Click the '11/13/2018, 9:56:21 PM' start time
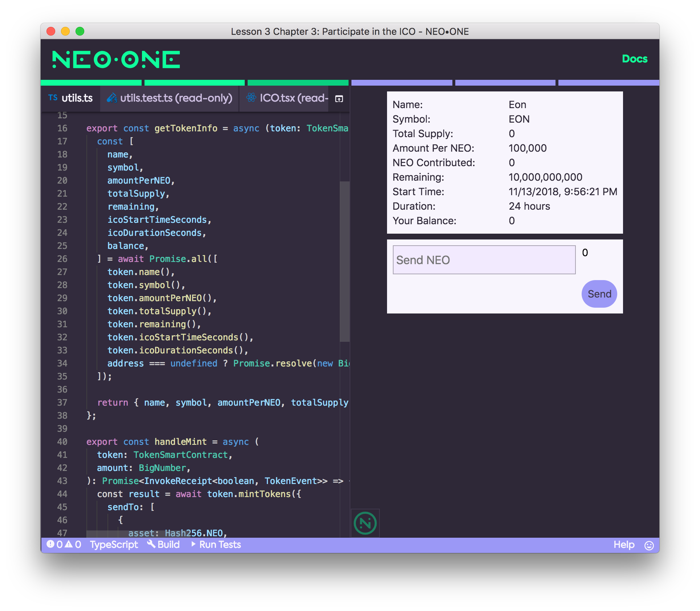This screenshot has height=611, width=700. [x=562, y=192]
